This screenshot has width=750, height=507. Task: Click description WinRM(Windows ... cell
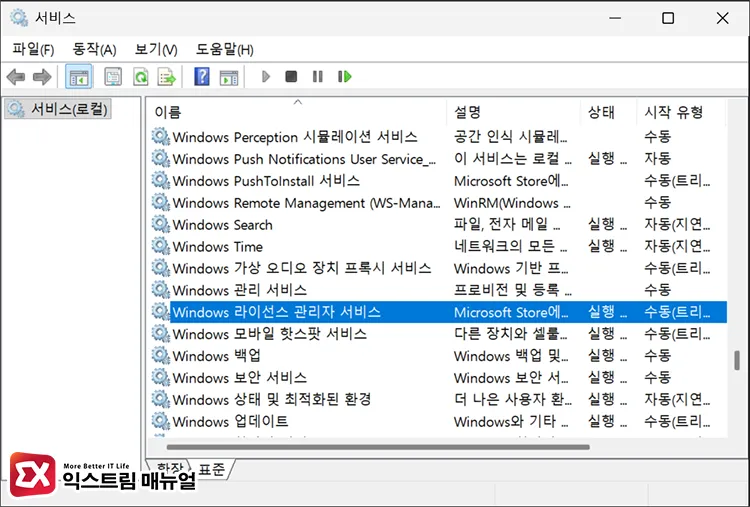(512, 203)
